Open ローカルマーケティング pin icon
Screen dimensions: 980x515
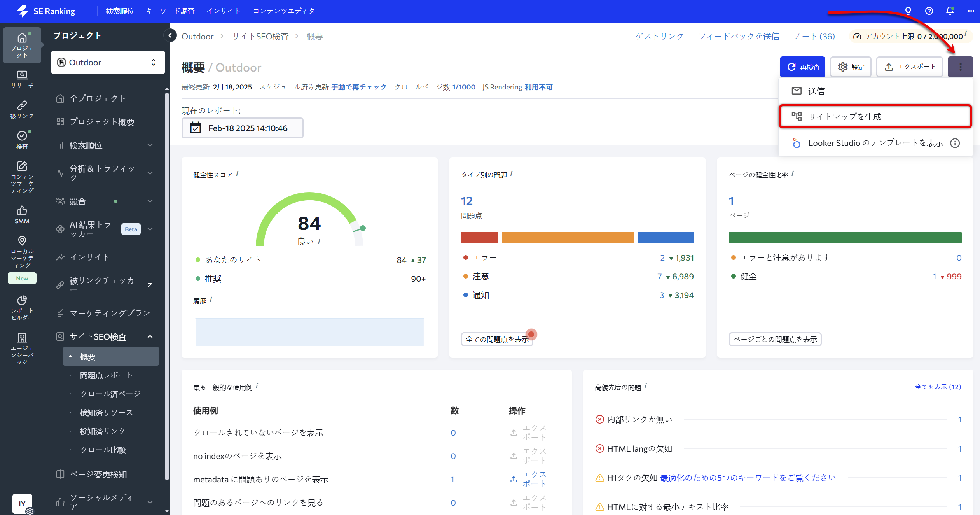point(22,252)
